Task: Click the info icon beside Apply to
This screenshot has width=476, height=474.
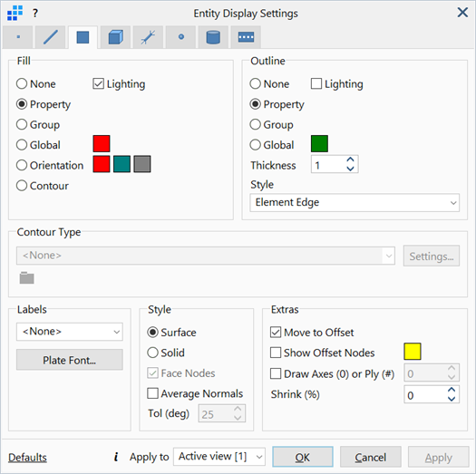Action: (x=116, y=457)
